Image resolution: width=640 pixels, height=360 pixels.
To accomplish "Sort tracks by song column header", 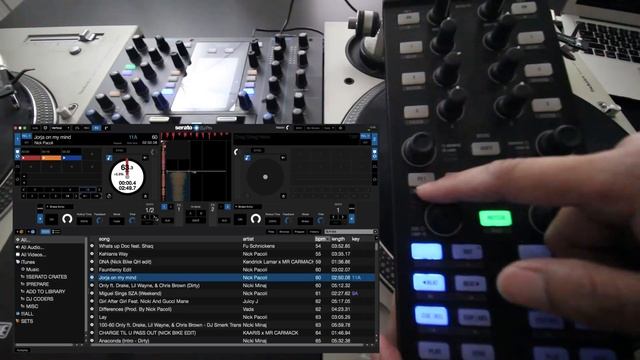I will coord(104,239).
